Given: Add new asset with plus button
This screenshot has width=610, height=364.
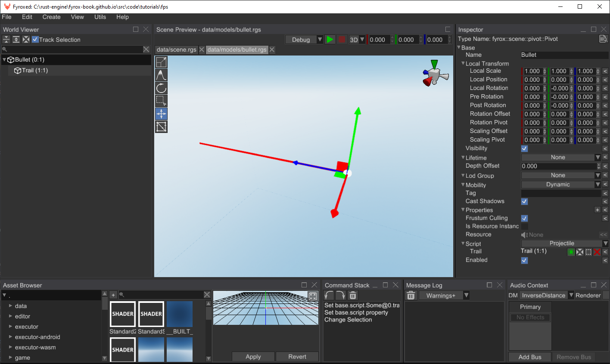Looking at the screenshot, I should point(113,295).
